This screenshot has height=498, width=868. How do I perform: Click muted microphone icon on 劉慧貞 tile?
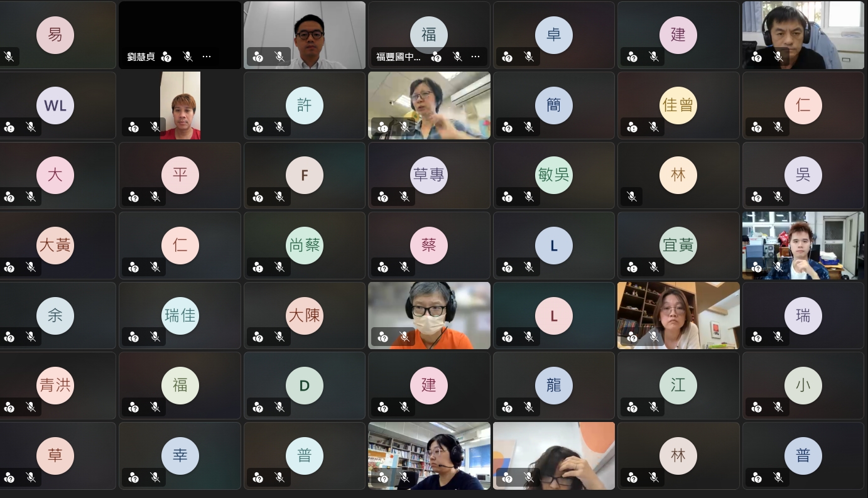coord(188,57)
